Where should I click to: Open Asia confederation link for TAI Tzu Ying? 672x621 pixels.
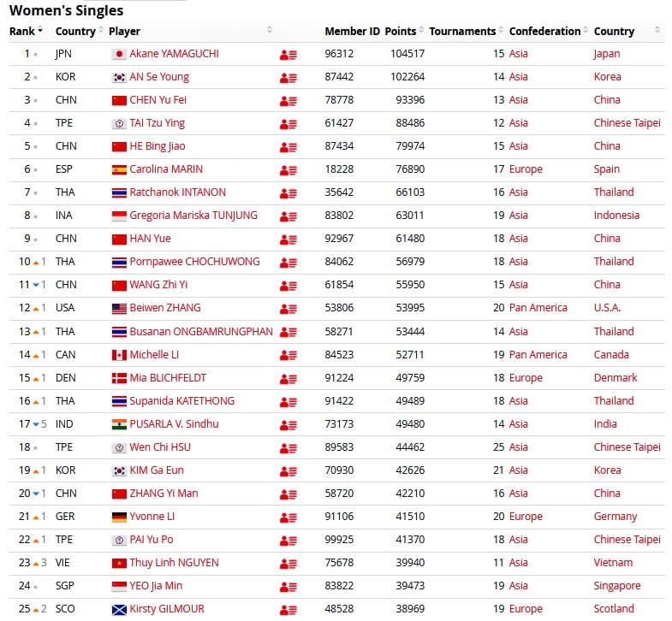coord(518,123)
